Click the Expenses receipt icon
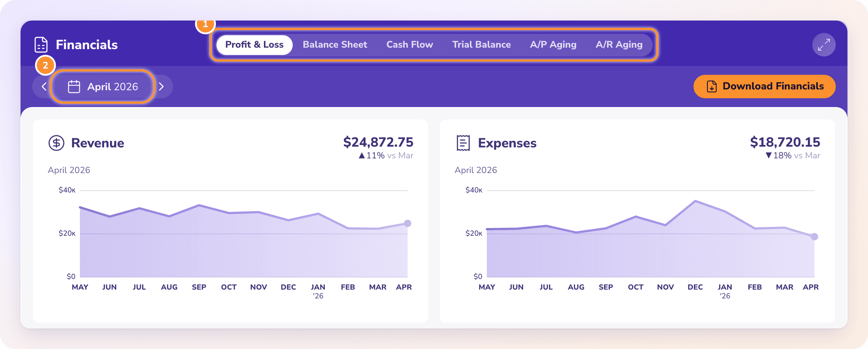 pyautogui.click(x=463, y=143)
